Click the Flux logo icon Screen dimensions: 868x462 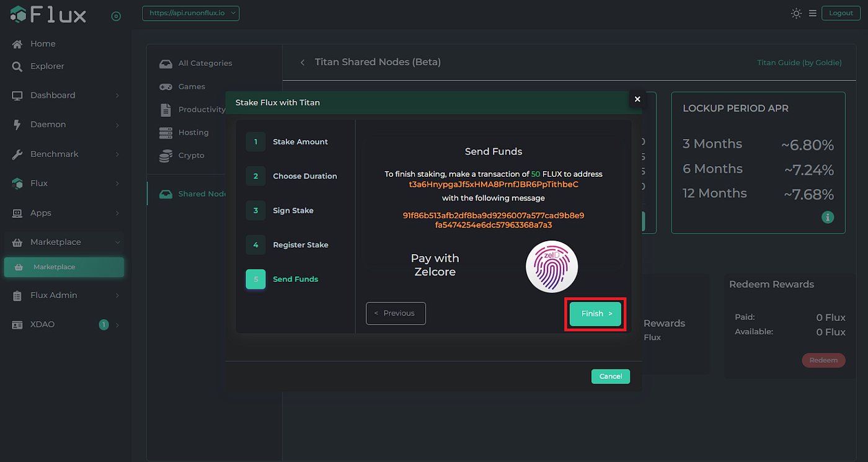19,15
